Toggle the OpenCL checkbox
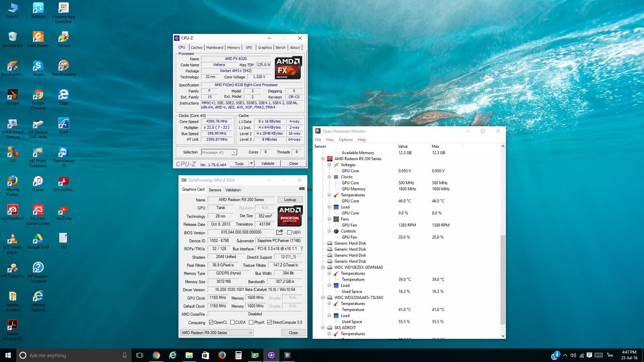 pos(211,322)
